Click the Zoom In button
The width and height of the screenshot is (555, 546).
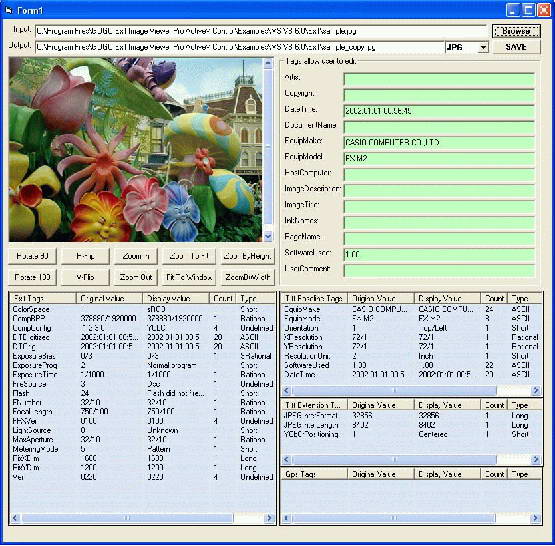point(136,256)
